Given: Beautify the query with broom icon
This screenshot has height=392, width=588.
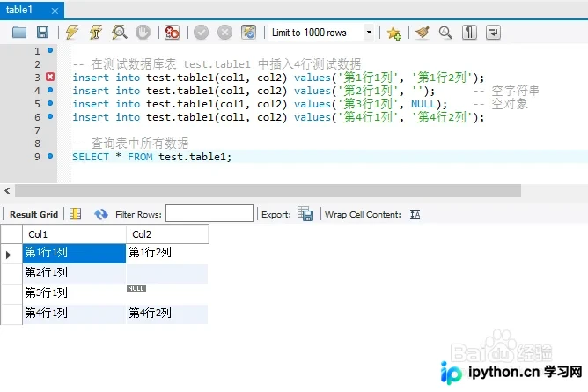Looking at the screenshot, I should [x=423, y=33].
